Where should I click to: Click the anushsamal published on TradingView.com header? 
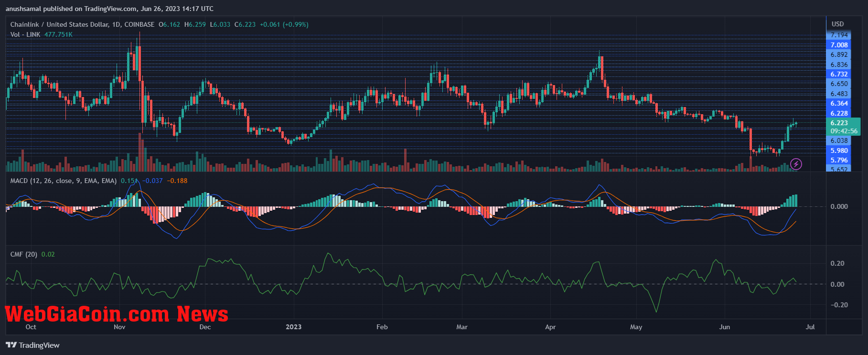(109, 9)
